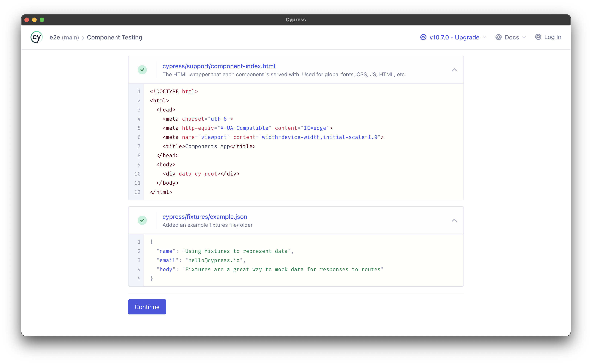Select Component Testing breadcrumb item

pos(114,37)
